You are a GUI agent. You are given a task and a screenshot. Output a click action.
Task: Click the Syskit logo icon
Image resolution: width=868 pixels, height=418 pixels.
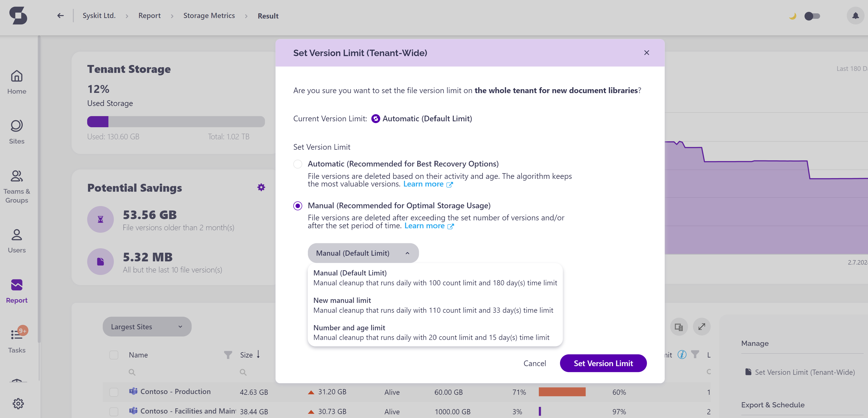click(18, 16)
